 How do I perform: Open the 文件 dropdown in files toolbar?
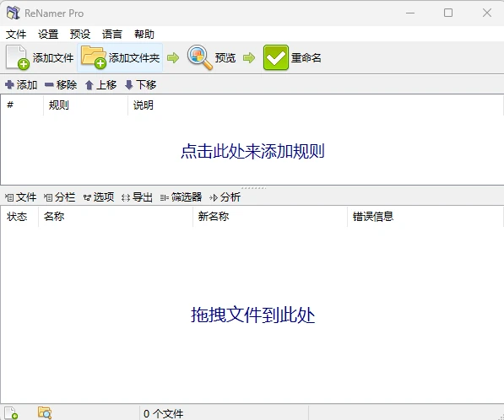click(21, 197)
